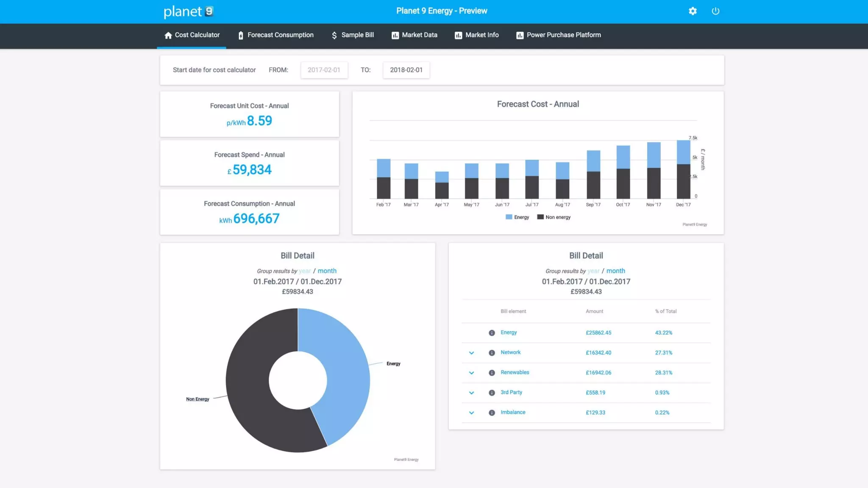This screenshot has height=488, width=868.
Task: Expand the Network bill element row
Action: tap(471, 353)
